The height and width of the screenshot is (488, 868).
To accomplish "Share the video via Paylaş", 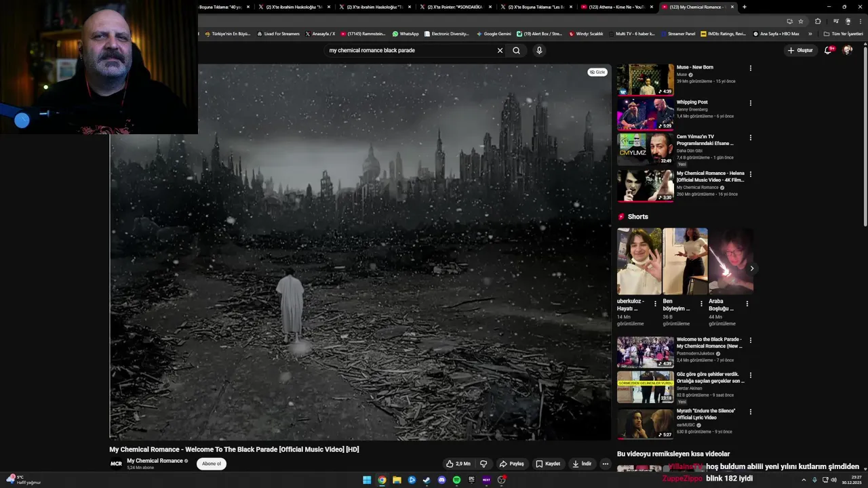I will tap(512, 464).
